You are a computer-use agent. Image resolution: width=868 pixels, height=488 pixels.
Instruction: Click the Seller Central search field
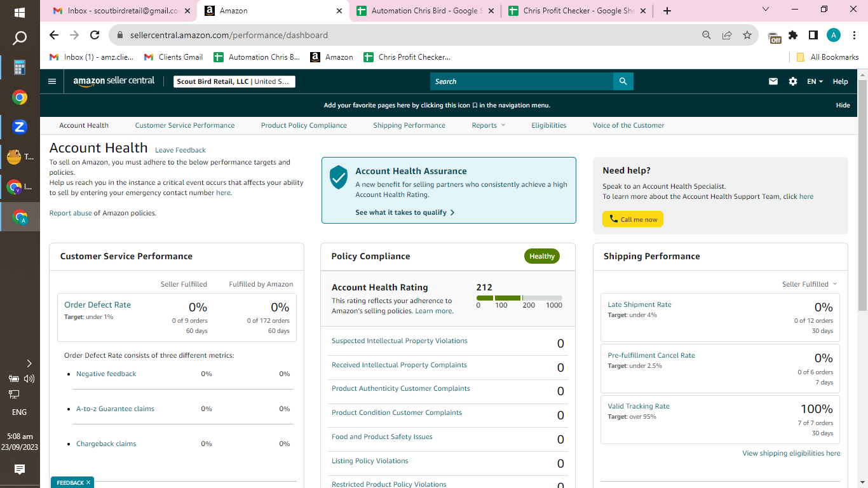click(522, 81)
